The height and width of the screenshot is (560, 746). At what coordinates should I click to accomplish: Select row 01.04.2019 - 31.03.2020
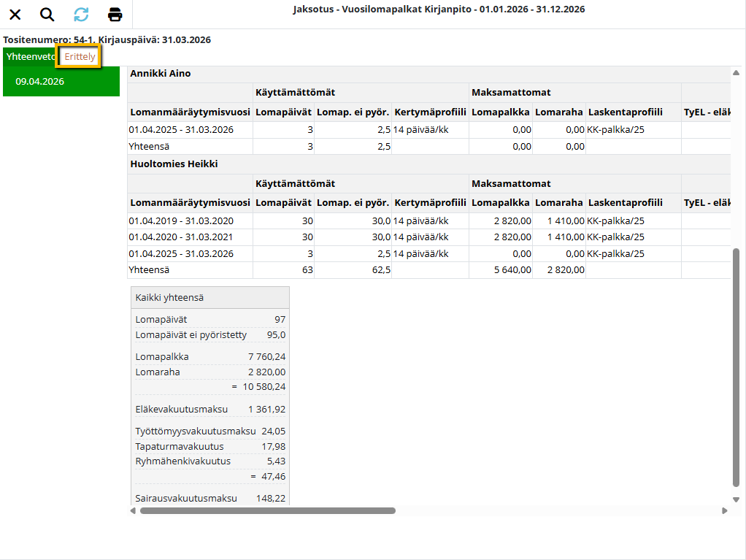tap(428, 220)
